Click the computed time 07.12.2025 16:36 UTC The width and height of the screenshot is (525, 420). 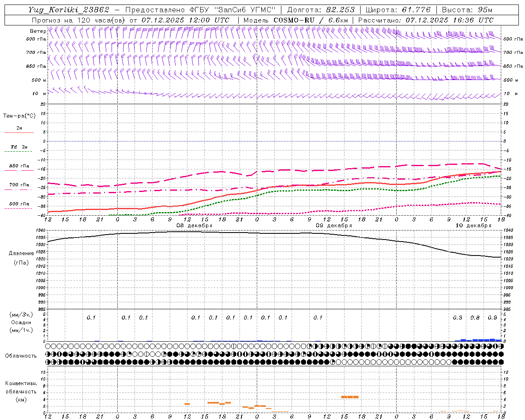click(450, 20)
